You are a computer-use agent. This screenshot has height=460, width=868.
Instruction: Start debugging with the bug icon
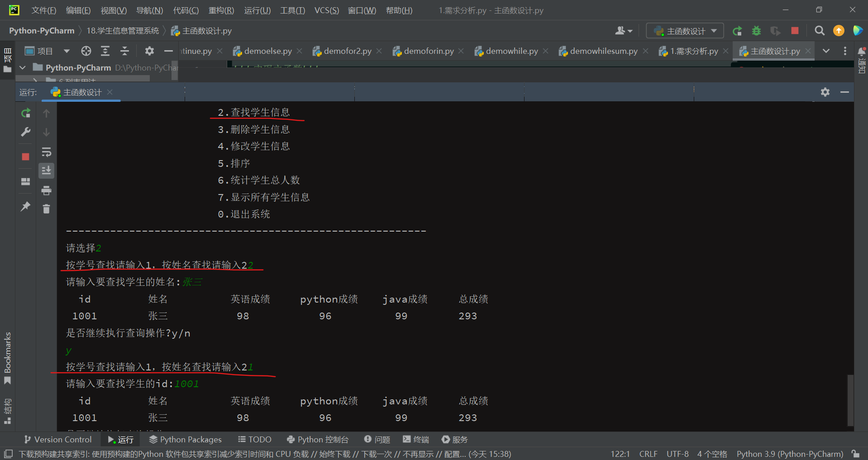pos(756,31)
